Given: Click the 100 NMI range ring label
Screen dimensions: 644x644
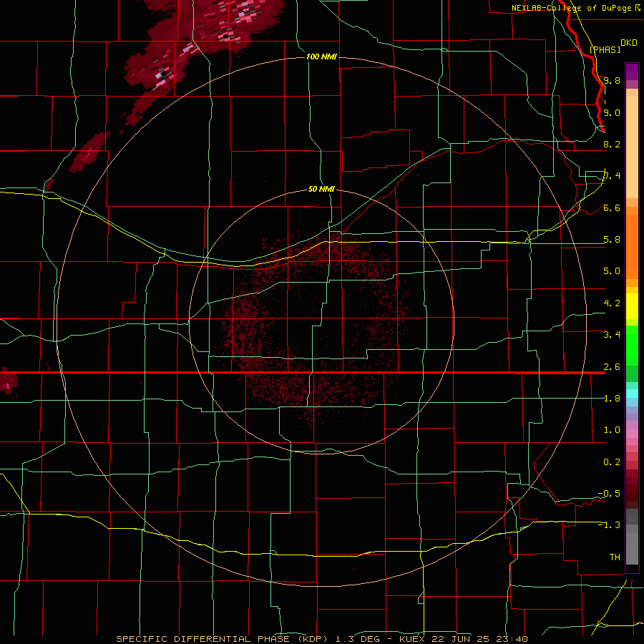Looking at the screenshot, I should point(321,57).
